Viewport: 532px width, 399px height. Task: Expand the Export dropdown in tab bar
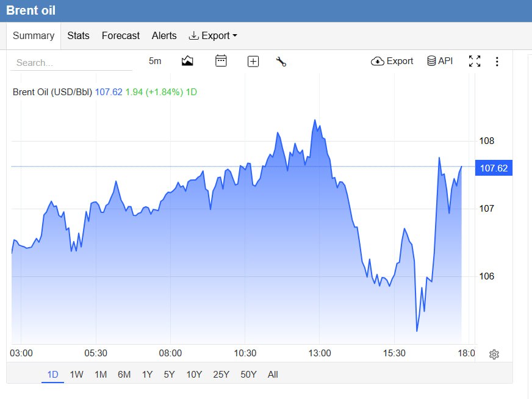pos(213,35)
